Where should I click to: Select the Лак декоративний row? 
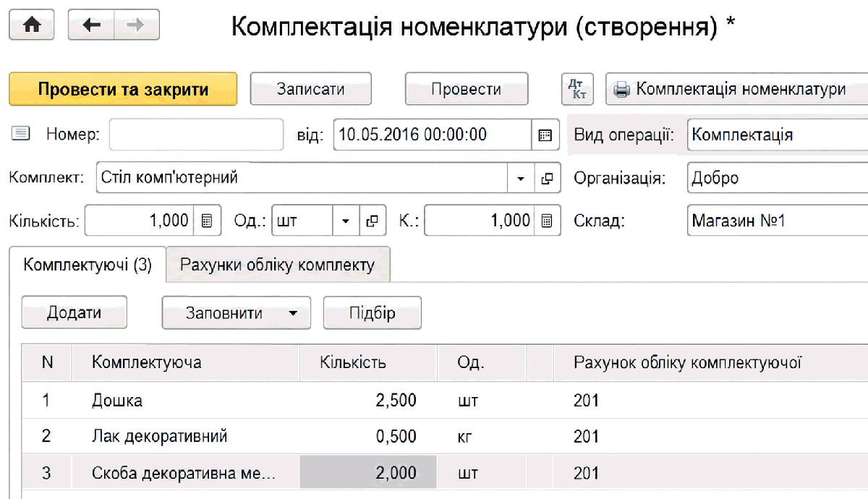pyautogui.click(x=445, y=436)
